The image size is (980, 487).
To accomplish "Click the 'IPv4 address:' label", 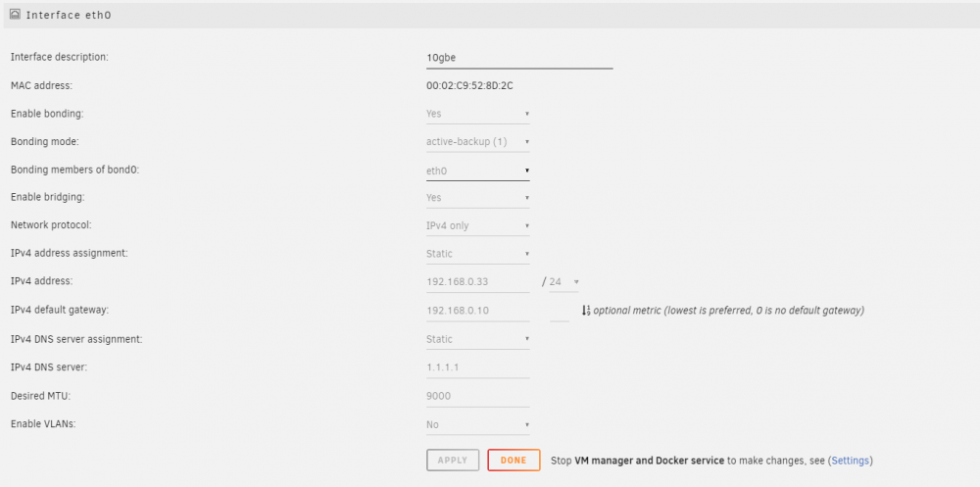I will tap(42, 281).
